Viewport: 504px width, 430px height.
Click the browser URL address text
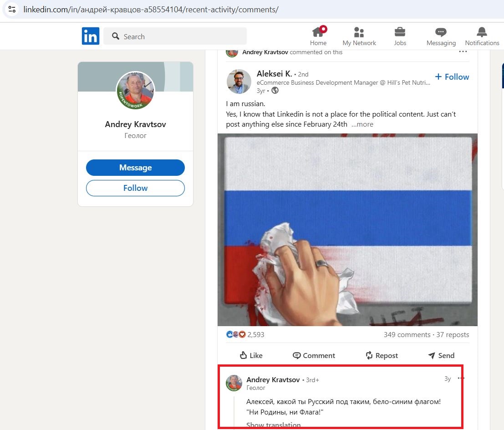(151, 10)
